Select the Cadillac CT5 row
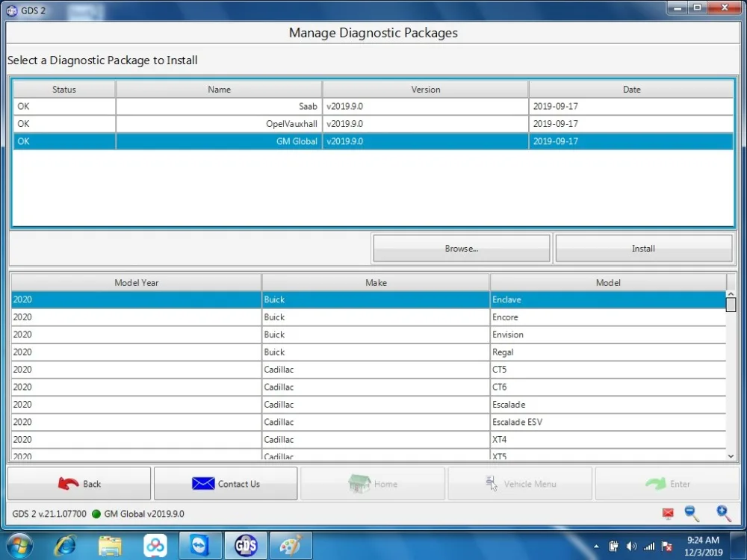747x560 pixels. click(368, 370)
